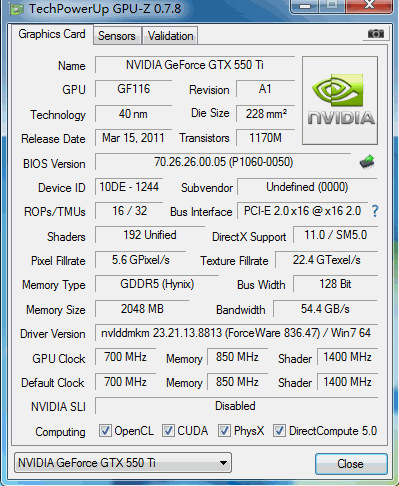Click the 'Memory Type' label text
The image size is (399, 486).
(54, 285)
